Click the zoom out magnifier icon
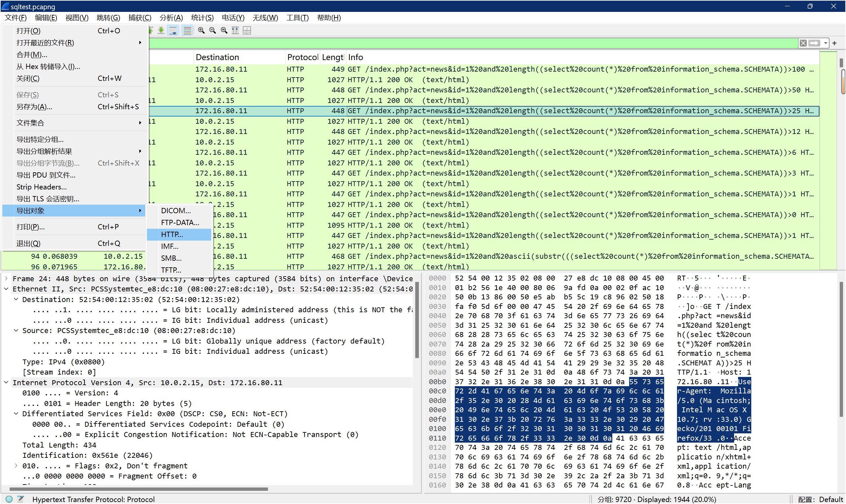846x504 pixels. (x=213, y=31)
